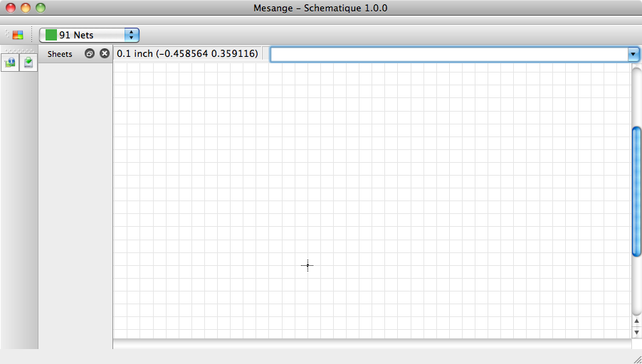This screenshot has width=642, height=364.
Task: Minimize the window with the yellow button
Action: [x=26, y=8]
